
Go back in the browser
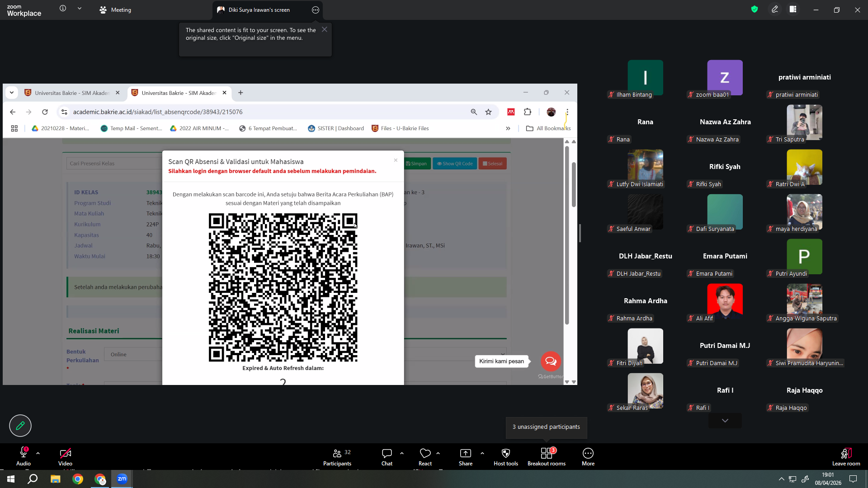point(13,112)
